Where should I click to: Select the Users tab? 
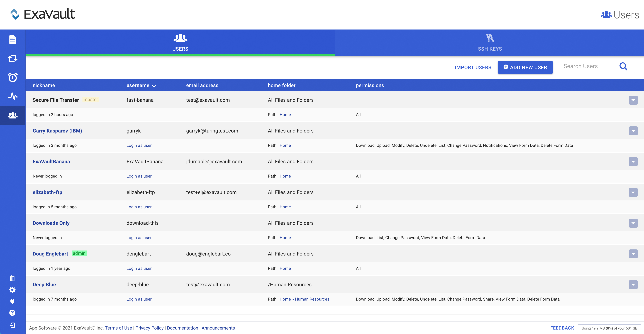point(180,43)
